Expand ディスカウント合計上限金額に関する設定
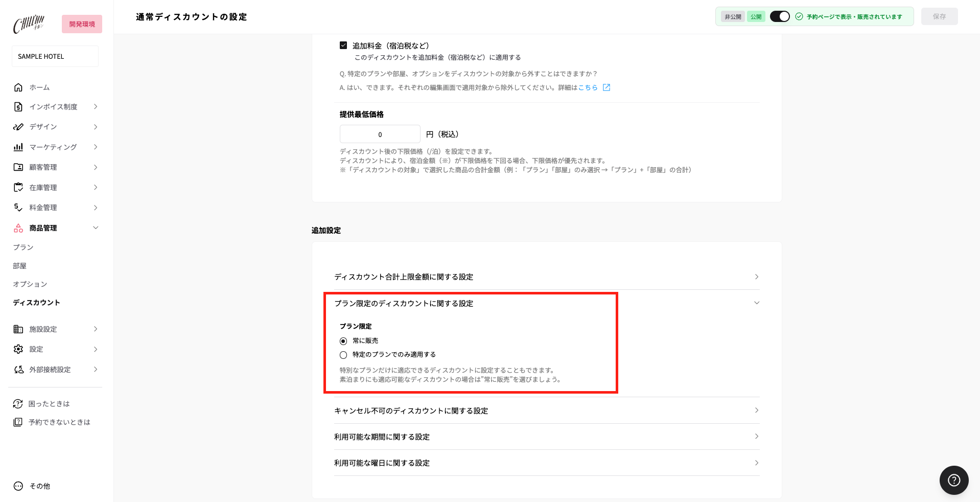980x502 pixels. (547, 277)
